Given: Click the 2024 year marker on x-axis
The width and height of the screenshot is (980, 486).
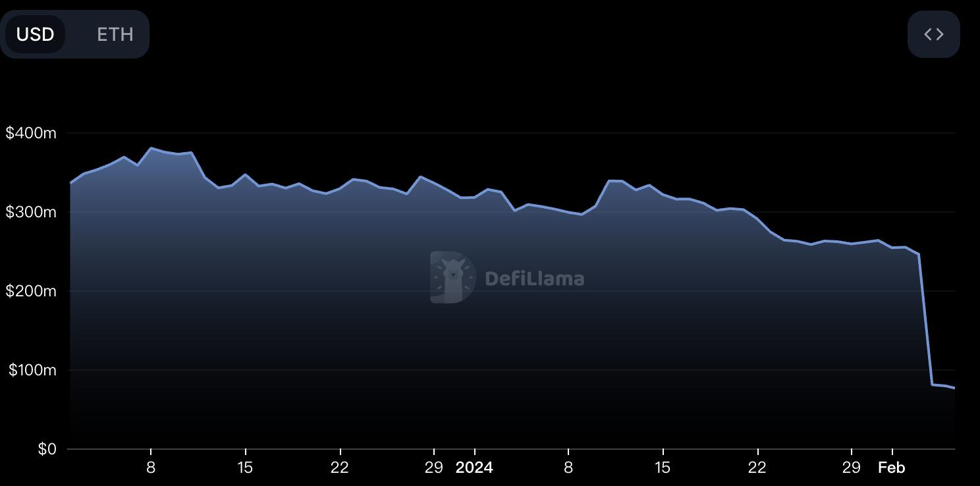Looking at the screenshot, I should (x=474, y=468).
